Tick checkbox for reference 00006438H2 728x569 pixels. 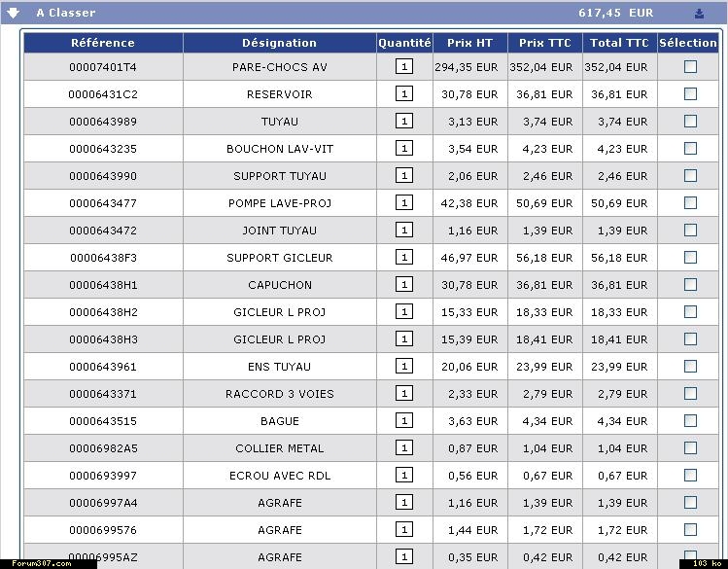click(x=690, y=311)
